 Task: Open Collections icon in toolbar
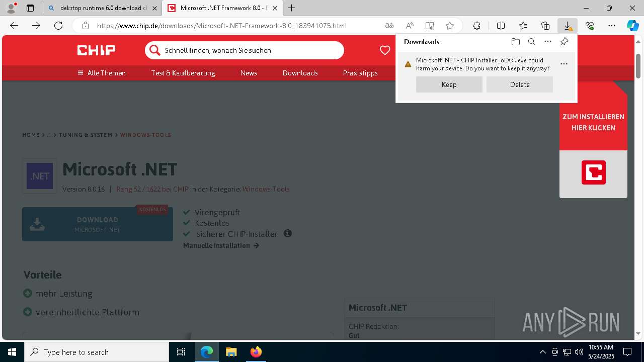tap(545, 26)
